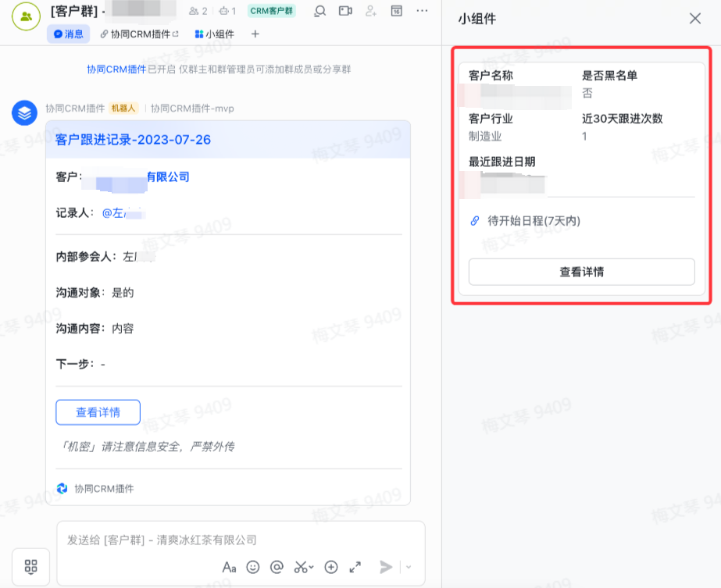This screenshot has height=588, width=721.
Task: Open send options dropdown arrow
Action: [x=408, y=567]
